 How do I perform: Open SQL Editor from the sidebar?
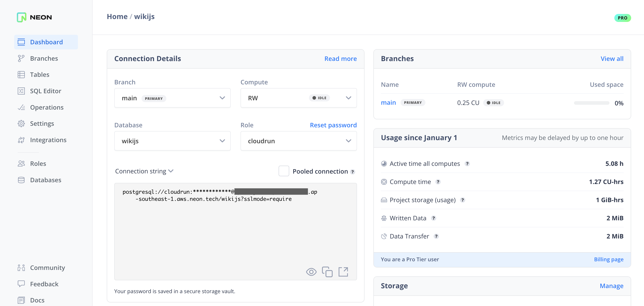coord(45,91)
